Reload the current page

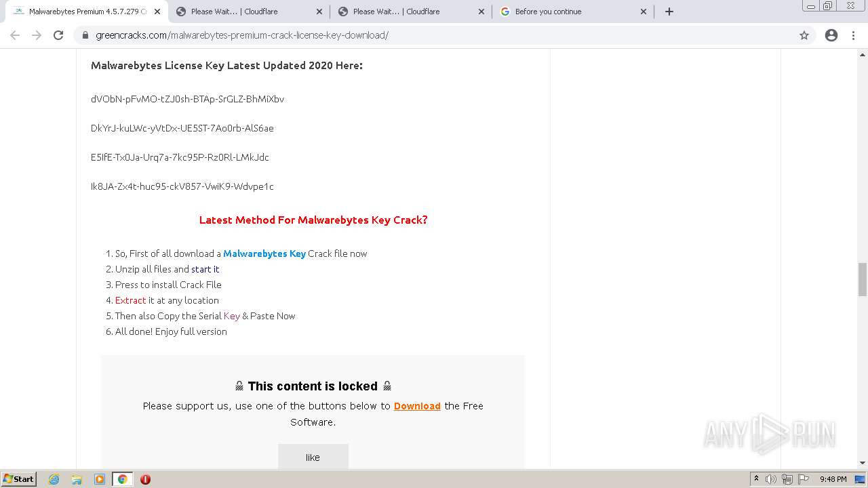(x=58, y=35)
